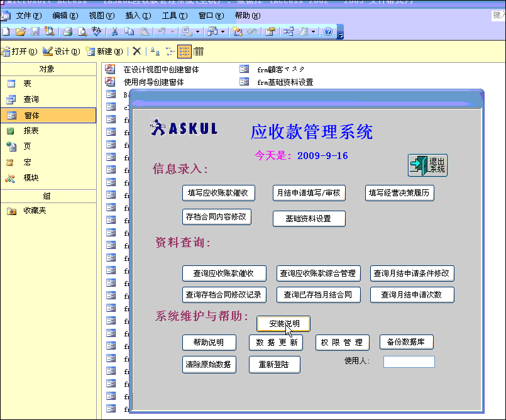Click the 月结申请填写/审核 button
This screenshot has height=420, width=506.
point(309,193)
